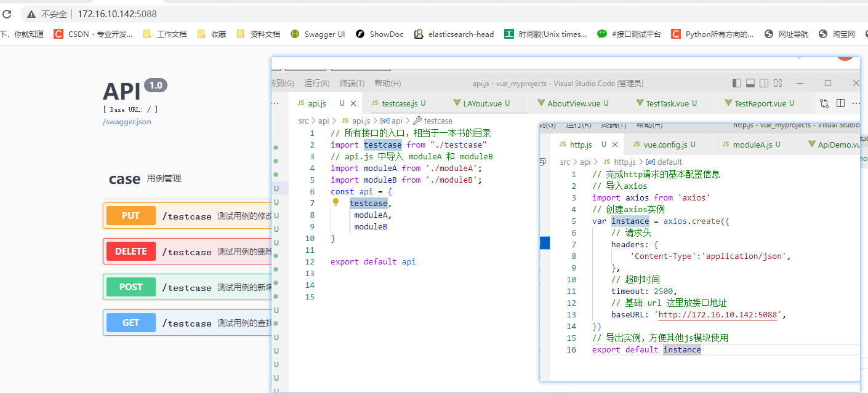The width and height of the screenshot is (868, 393).
Task: Click the browser address bar URL 172.16.10.142:5088
Action: [x=117, y=14]
